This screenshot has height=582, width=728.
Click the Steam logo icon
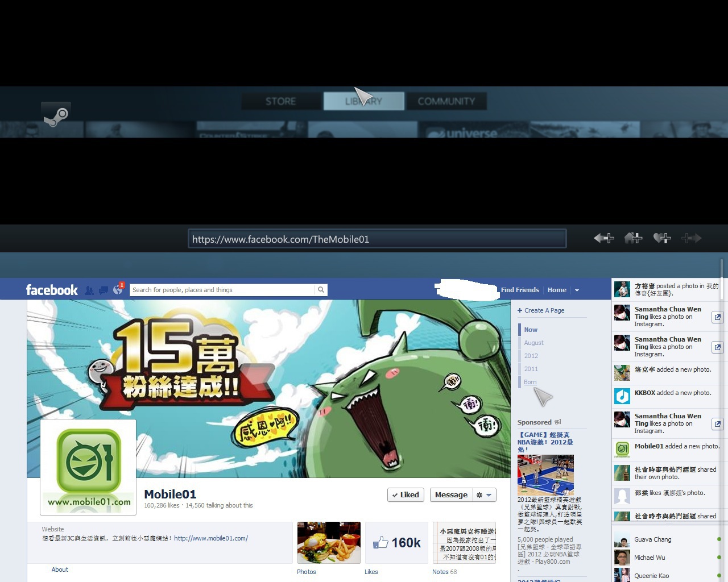(x=56, y=115)
